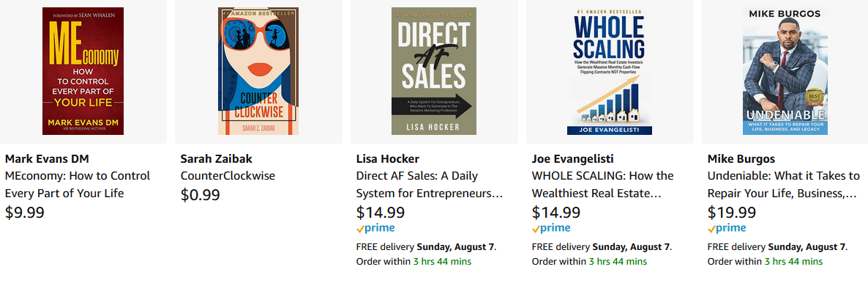Open the author link Mark Evans DM
This screenshot has width=868, height=283.
click(47, 158)
